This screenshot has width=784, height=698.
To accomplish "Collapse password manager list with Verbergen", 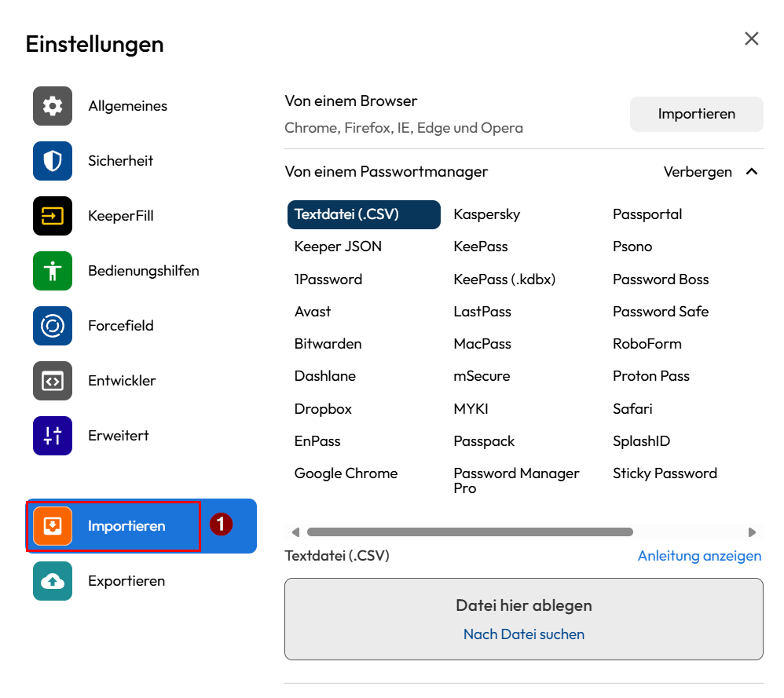I will pyautogui.click(x=698, y=172).
